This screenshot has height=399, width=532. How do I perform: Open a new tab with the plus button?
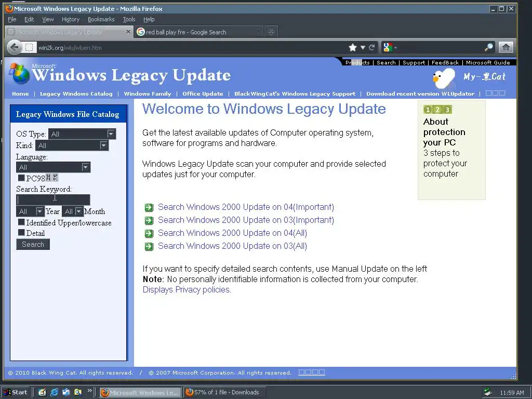(271, 32)
